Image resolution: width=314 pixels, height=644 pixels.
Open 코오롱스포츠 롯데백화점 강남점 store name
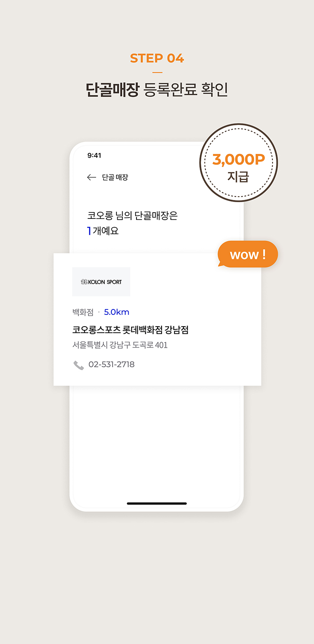130,330
